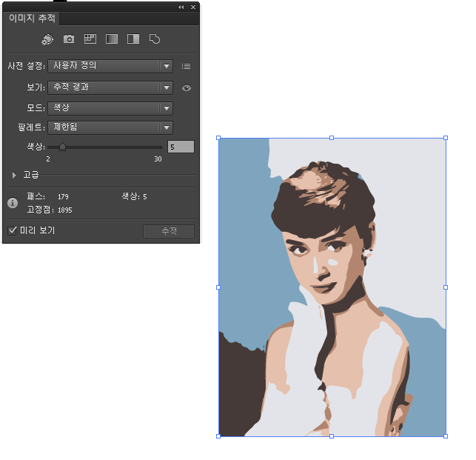Open the 팔레트 dropdown showing 제한됨
The width and height of the screenshot is (476, 460).
[110, 127]
